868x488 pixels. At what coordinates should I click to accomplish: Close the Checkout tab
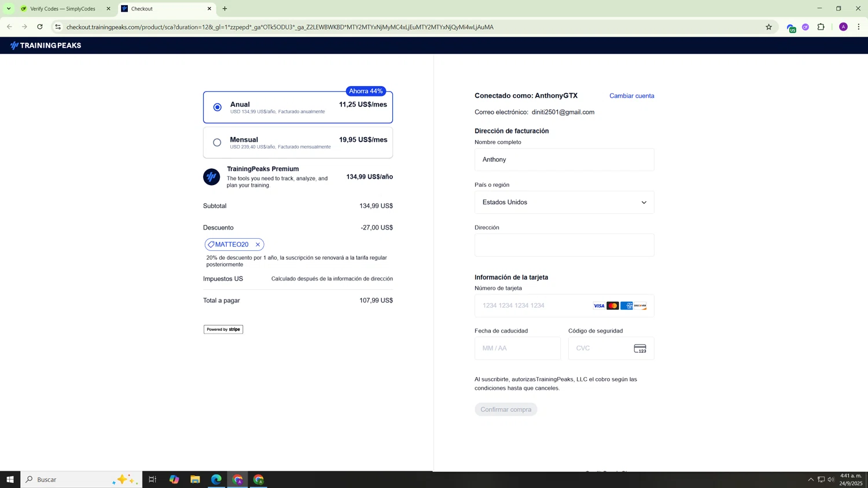[209, 9]
